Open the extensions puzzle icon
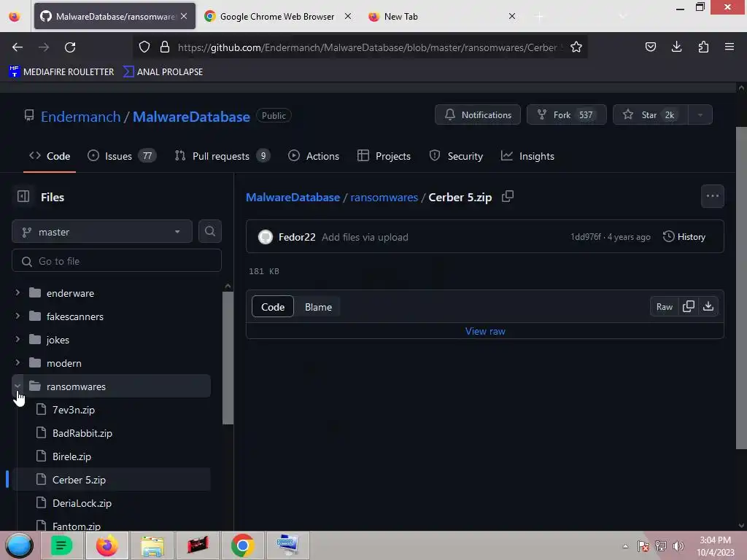Screen dimensions: 747x560 (x=703, y=47)
